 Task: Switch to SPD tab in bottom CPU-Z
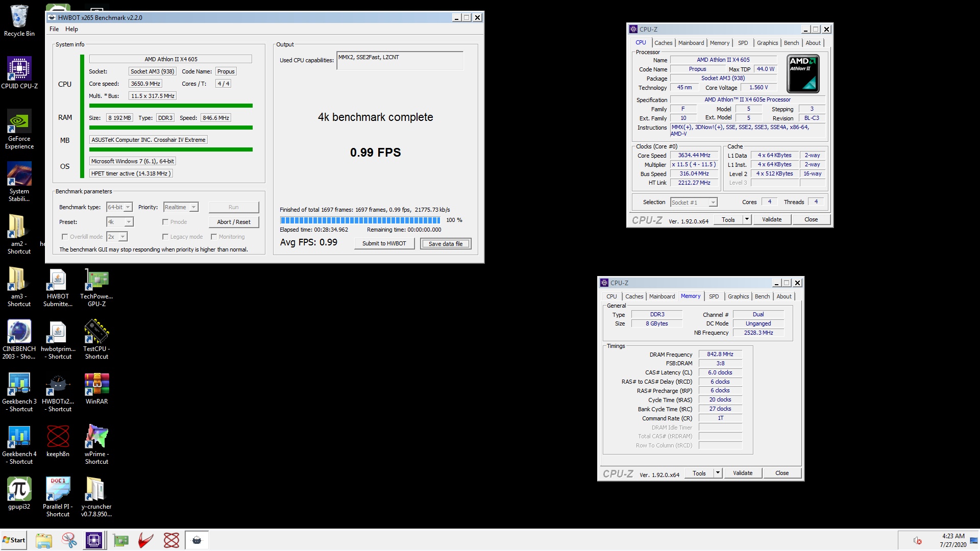click(x=714, y=296)
